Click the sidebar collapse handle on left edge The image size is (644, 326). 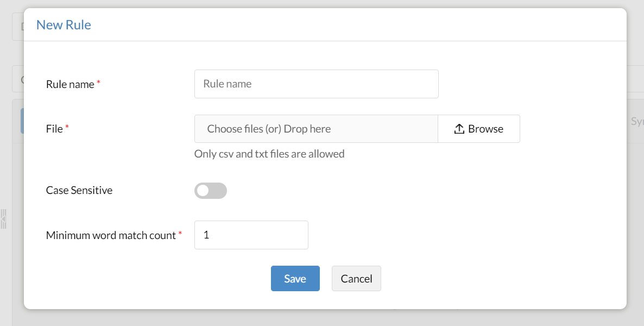[3, 218]
